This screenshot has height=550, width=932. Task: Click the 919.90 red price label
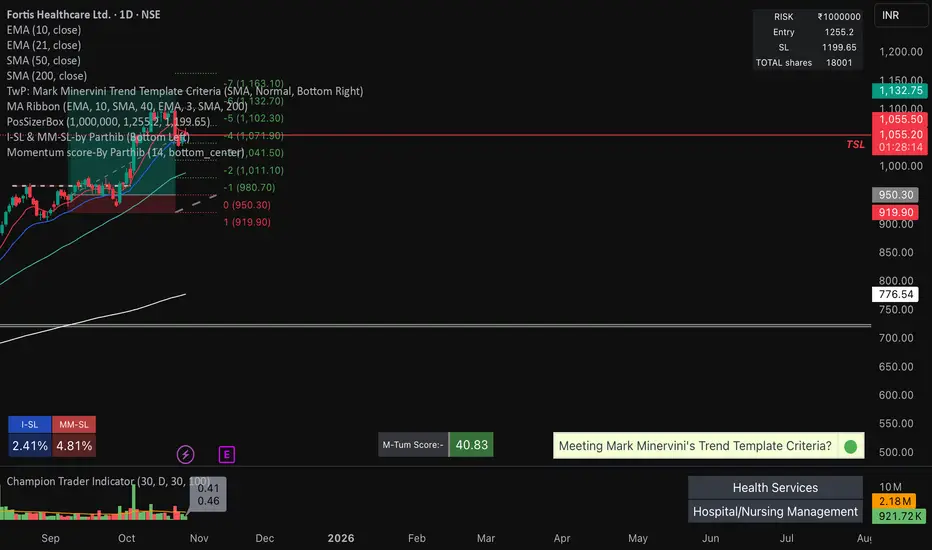point(895,212)
